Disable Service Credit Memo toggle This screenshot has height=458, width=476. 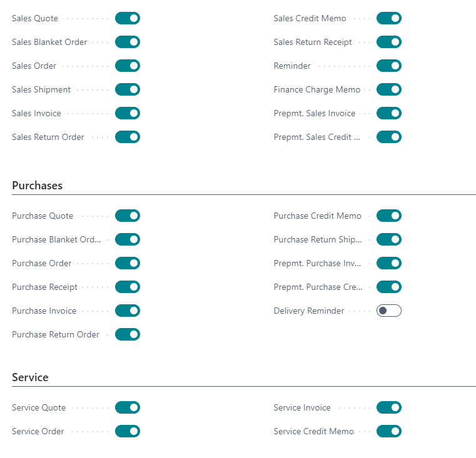tap(388, 431)
